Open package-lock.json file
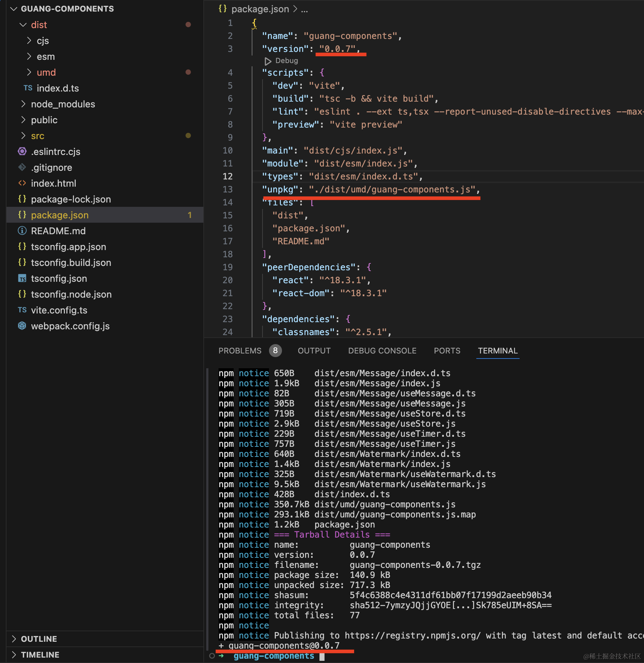This screenshot has width=644, height=663. pyautogui.click(x=71, y=199)
